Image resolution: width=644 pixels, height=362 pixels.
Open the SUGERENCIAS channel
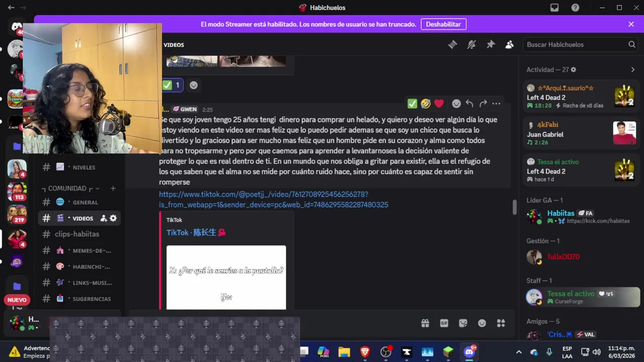tap(79, 299)
